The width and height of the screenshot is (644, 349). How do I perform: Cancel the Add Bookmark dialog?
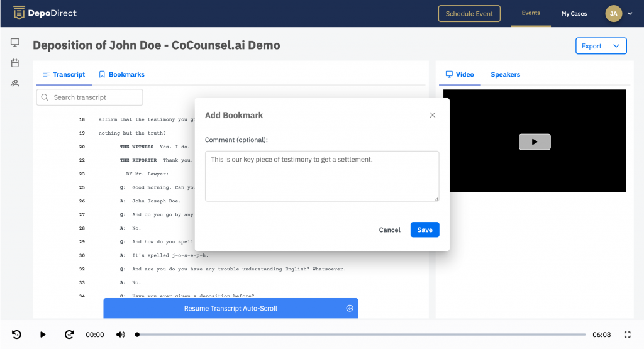pos(389,230)
